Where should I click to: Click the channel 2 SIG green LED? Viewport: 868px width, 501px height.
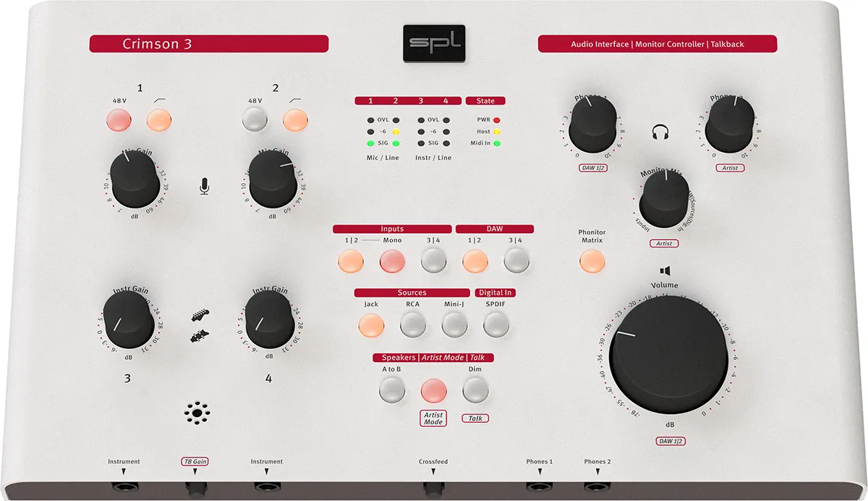click(396, 143)
